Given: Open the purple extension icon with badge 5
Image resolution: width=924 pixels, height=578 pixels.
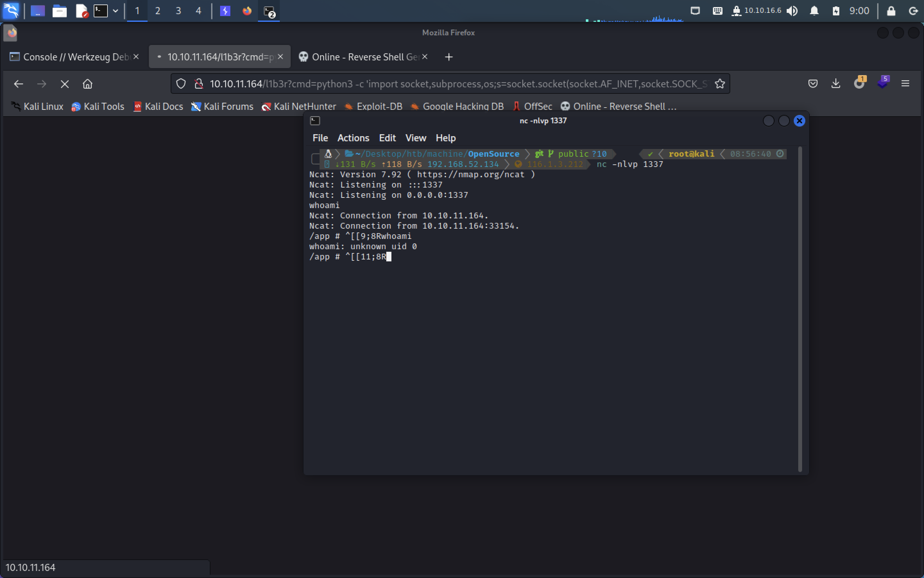Looking at the screenshot, I should [883, 83].
